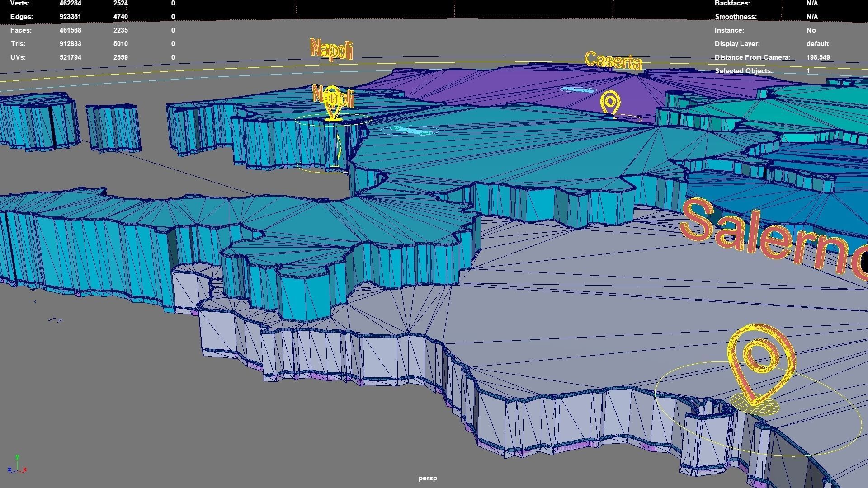Click the Tris row in poly count HUD
The image size is (868, 488).
[18, 44]
